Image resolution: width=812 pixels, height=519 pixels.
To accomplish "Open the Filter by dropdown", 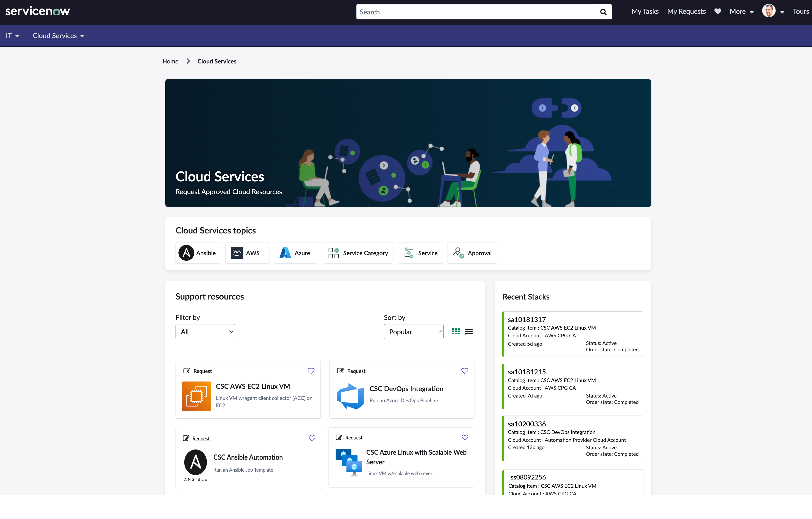I will (205, 332).
